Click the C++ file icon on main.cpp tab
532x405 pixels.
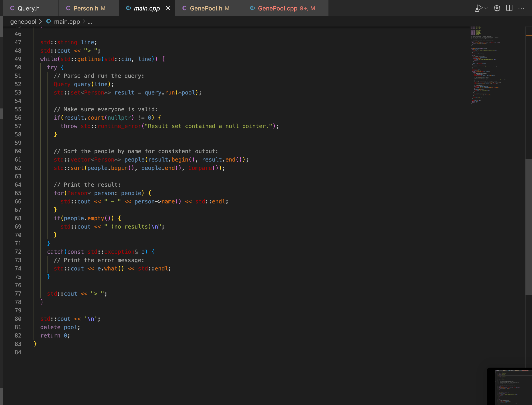[129, 8]
